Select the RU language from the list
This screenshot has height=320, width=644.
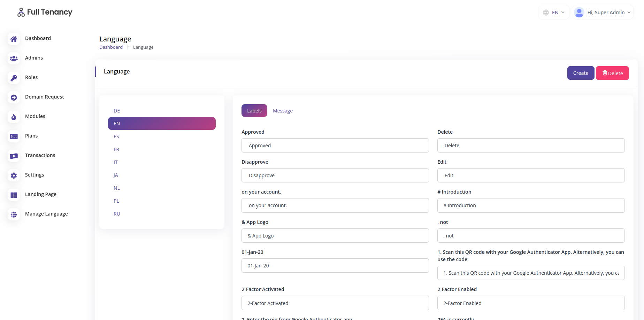coord(117,213)
